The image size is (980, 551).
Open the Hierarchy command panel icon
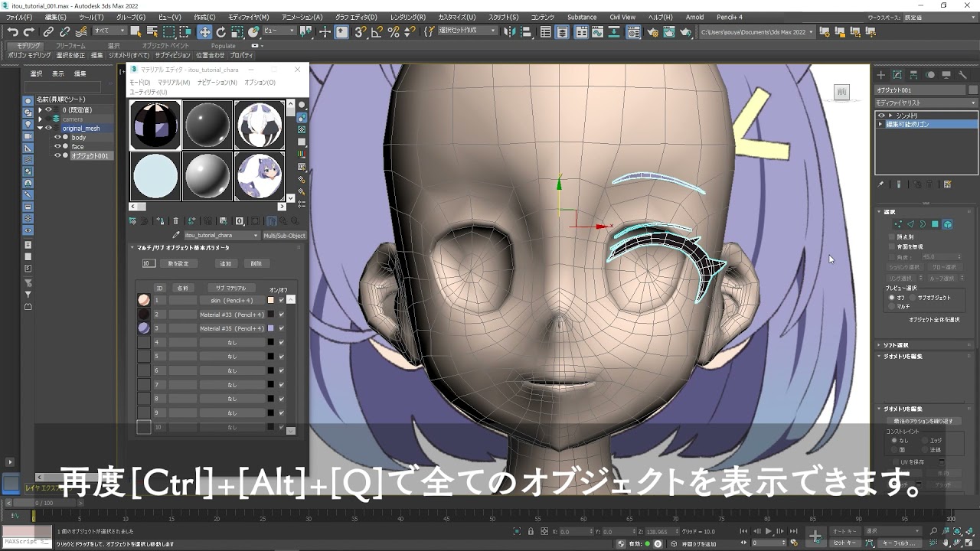[x=914, y=75]
